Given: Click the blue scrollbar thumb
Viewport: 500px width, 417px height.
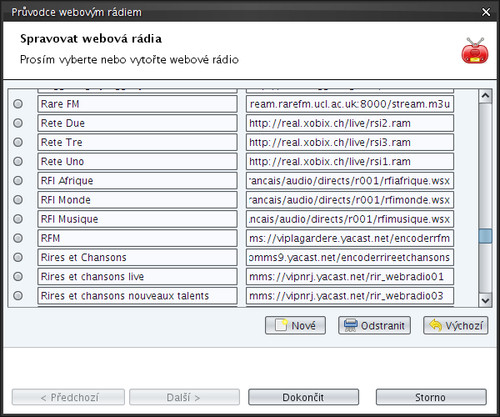Looking at the screenshot, I should click(x=485, y=236).
